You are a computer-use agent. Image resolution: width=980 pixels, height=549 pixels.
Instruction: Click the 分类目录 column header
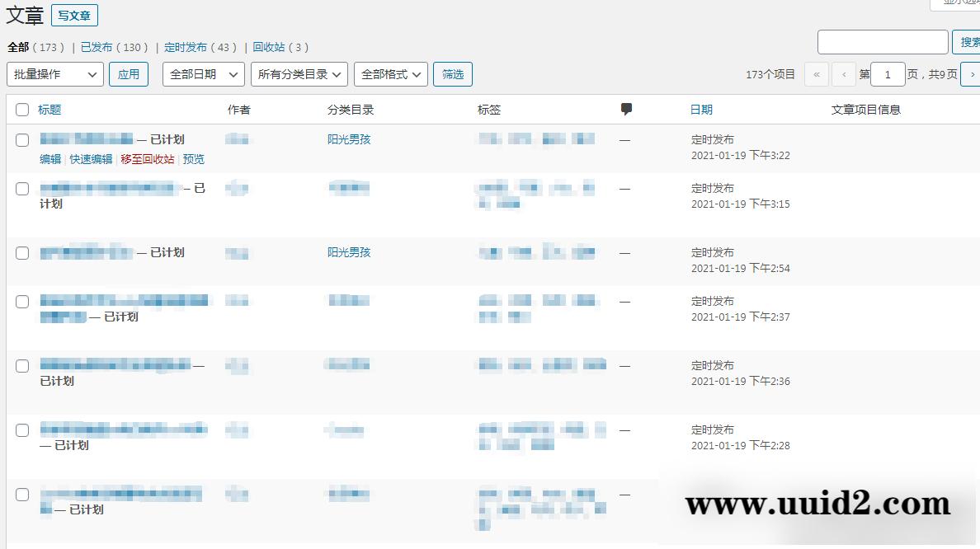(x=350, y=109)
